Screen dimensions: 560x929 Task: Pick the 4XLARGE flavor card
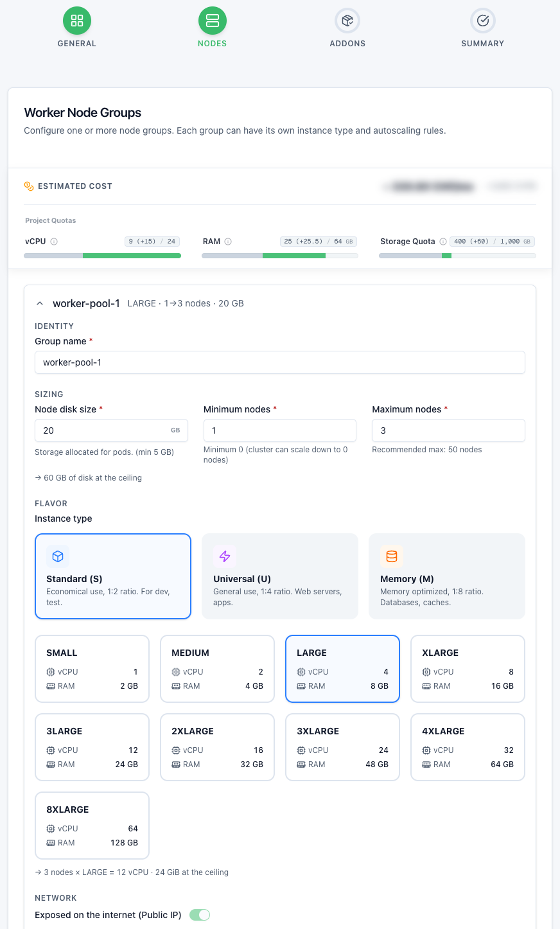click(x=468, y=747)
